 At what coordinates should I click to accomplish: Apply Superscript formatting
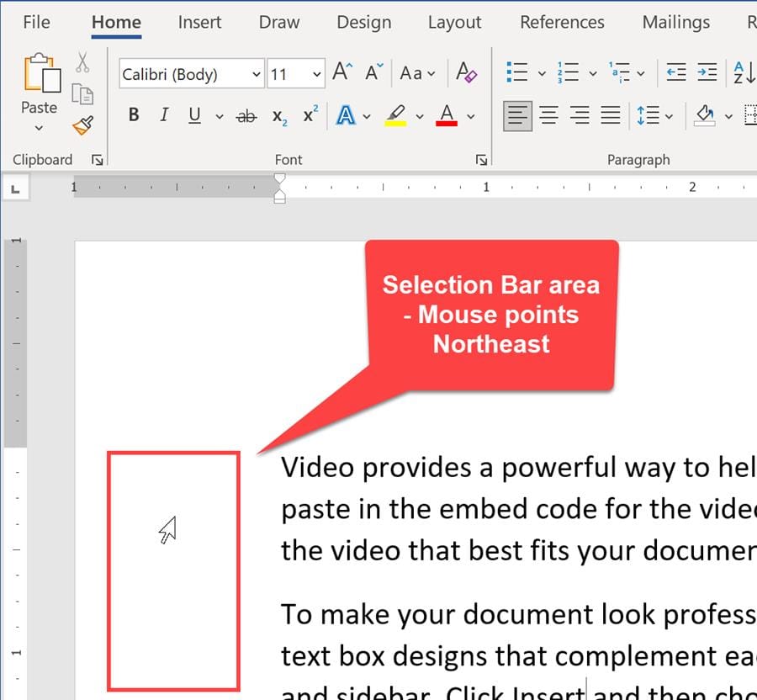coord(309,115)
